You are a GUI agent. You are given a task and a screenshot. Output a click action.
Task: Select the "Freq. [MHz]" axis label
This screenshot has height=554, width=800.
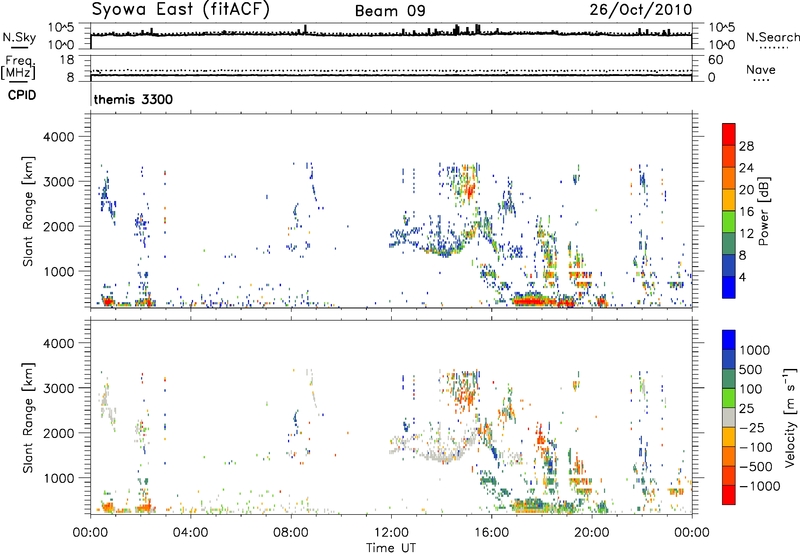pyautogui.click(x=19, y=67)
